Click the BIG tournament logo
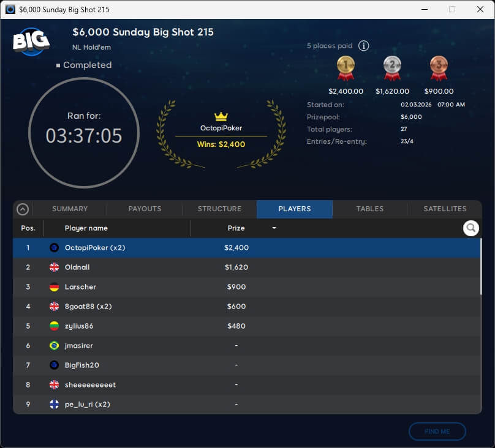This screenshot has width=495, height=448. [x=31, y=42]
